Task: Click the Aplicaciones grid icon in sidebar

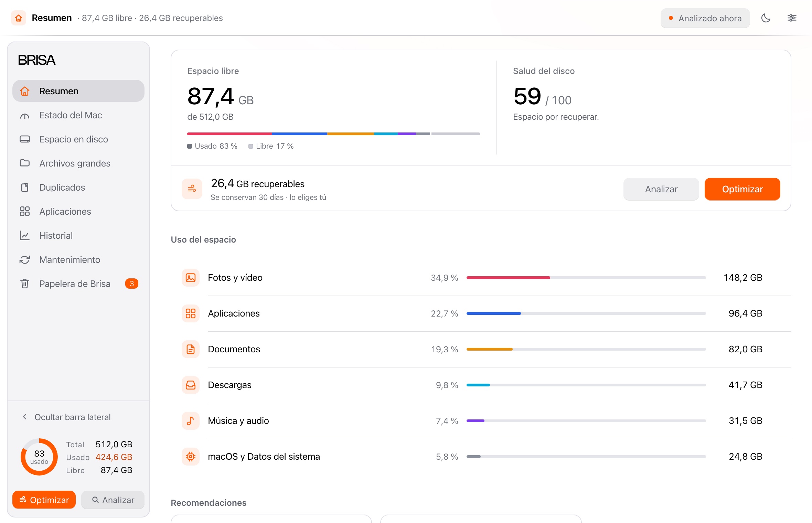Action: tap(25, 211)
